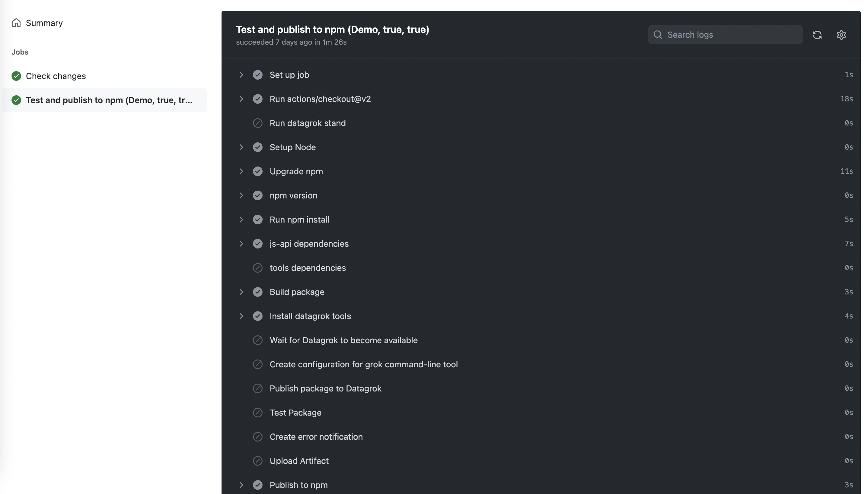This screenshot has height=494, width=868.
Task: Click the magnifier icon in Search logs
Action: tap(658, 35)
